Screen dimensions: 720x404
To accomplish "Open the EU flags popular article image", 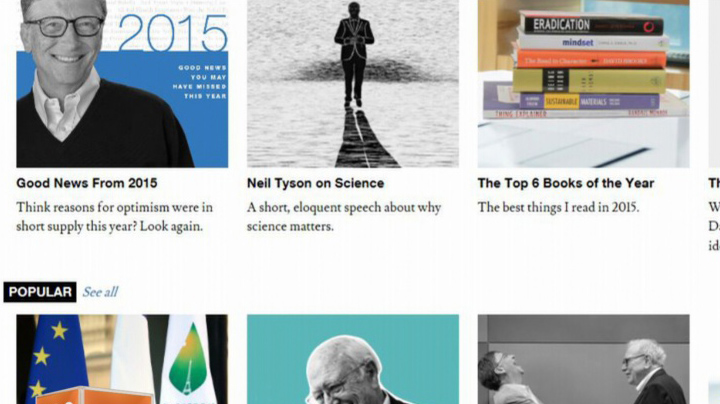I will [122, 359].
